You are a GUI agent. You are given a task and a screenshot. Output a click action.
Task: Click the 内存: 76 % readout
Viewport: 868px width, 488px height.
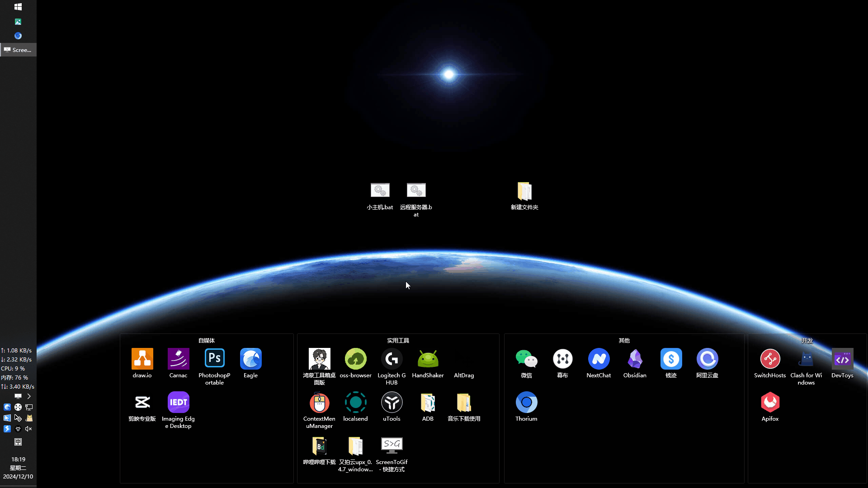tap(14, 377)
